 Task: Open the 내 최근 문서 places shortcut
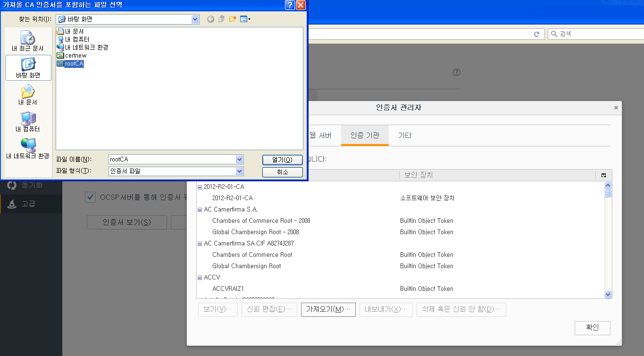click(x=28, y=42)
